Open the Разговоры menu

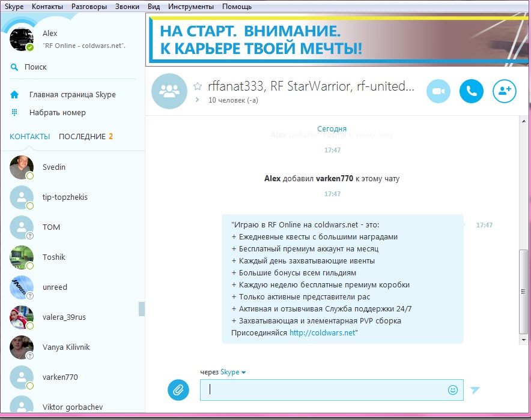click(x=89, y=7)
